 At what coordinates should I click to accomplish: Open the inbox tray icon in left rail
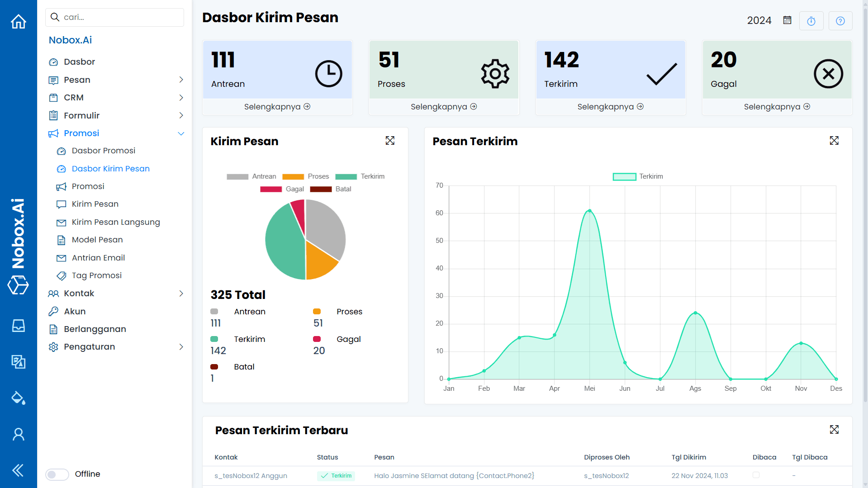coord(19,326)
